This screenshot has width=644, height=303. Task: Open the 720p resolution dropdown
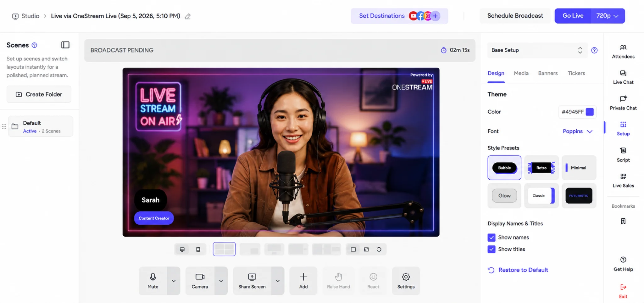click(x=608, y=16)
